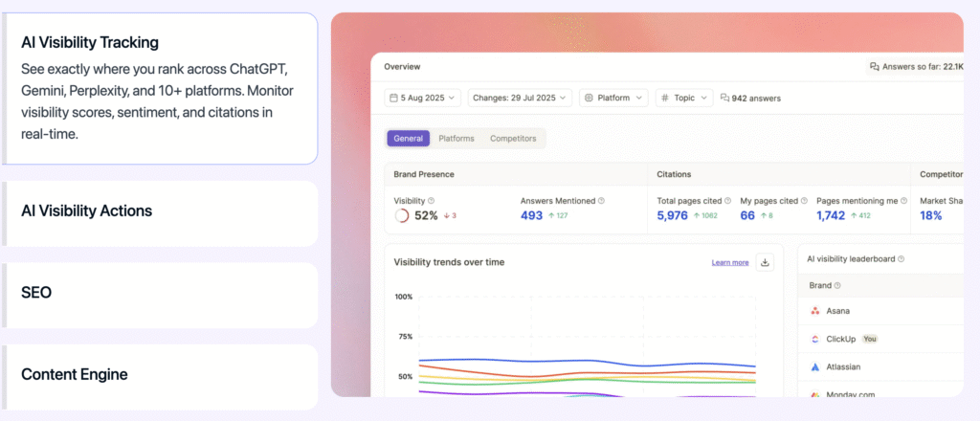The height and width of the screenshot is (421, 980).
Task: Expand the Platform filter dropdown
Action: point(613,98)
